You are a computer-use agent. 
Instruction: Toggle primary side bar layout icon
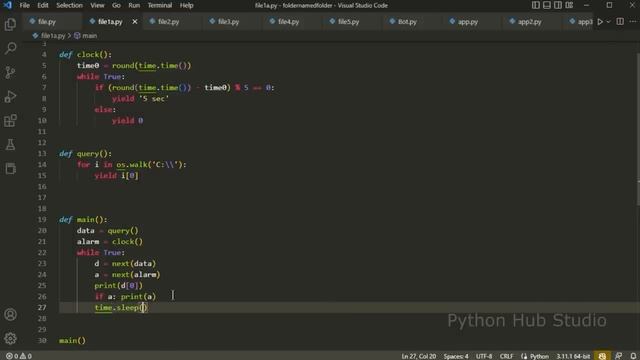pos(536,5)
